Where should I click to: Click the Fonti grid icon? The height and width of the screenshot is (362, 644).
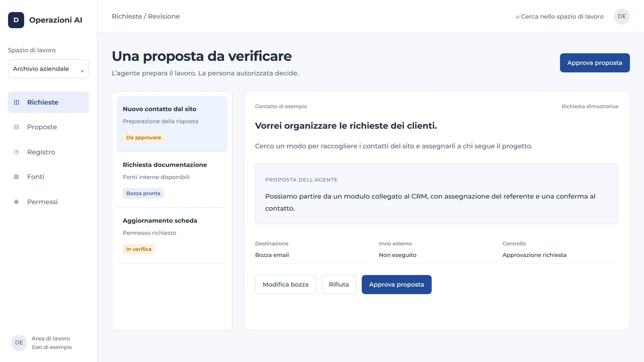[16, 177]
